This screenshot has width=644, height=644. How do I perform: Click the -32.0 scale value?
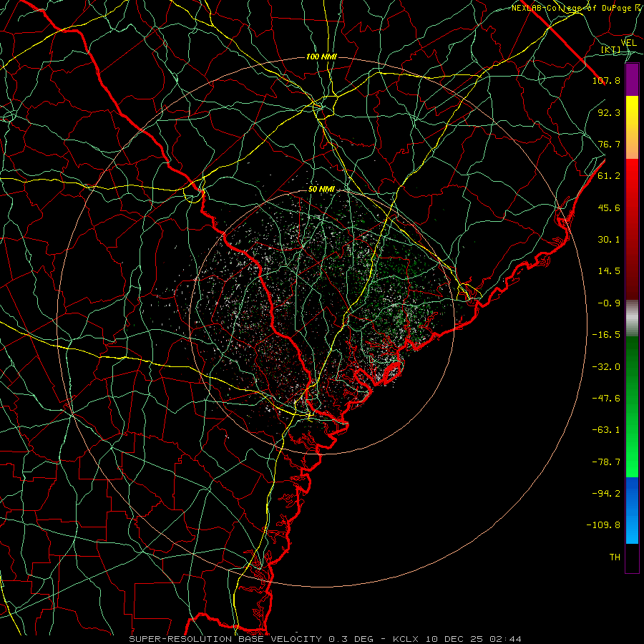(606, 367)
